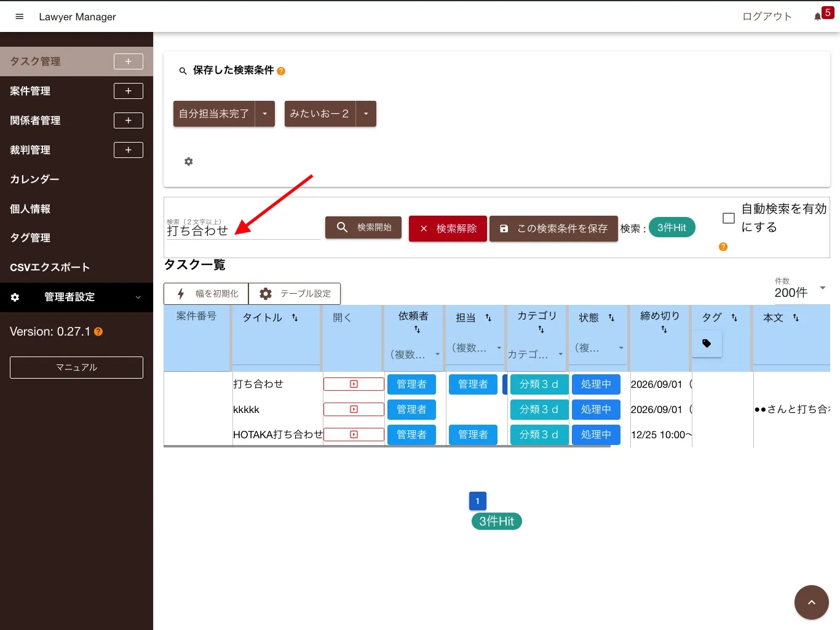
Task: Click the help icon next to Version 0.27.1
Action: tap(98, 332)
